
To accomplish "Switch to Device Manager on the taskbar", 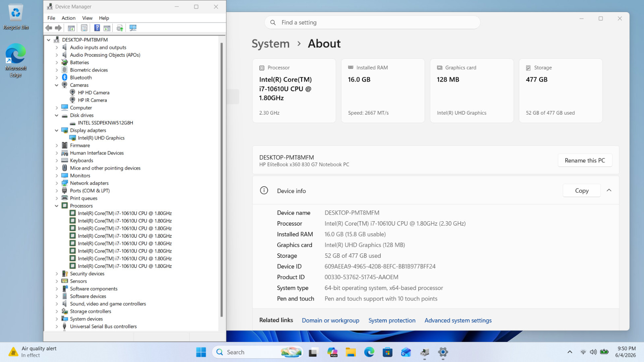I will [425, 352].
